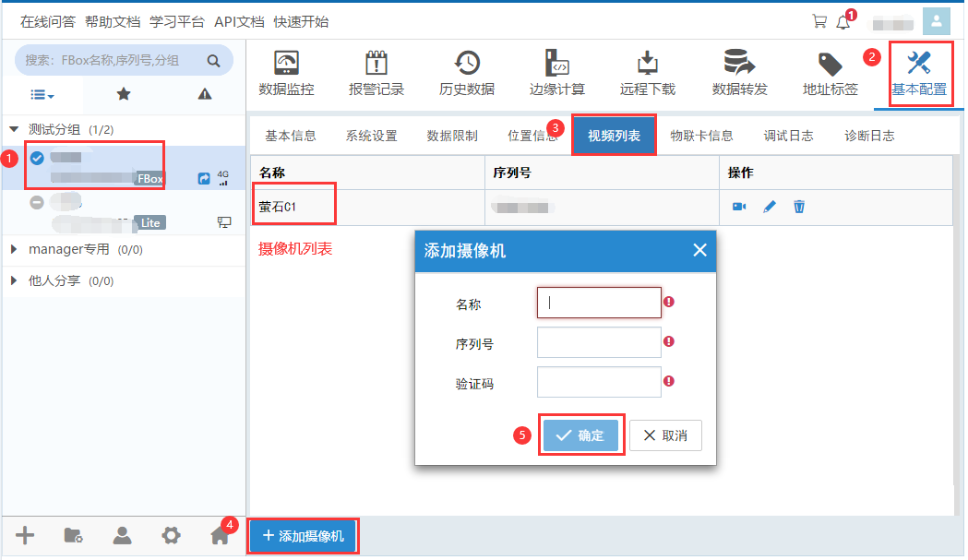Switch to the 物联卡信息 tab
The width and height of the screenshot is (968, 560).
point(701,136)
